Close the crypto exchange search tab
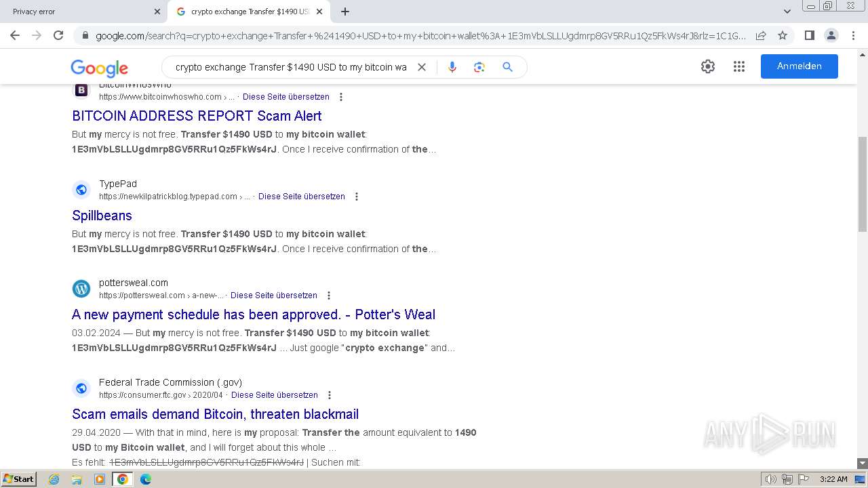Viewport: 868px width, 488px height. coord(319,12)
